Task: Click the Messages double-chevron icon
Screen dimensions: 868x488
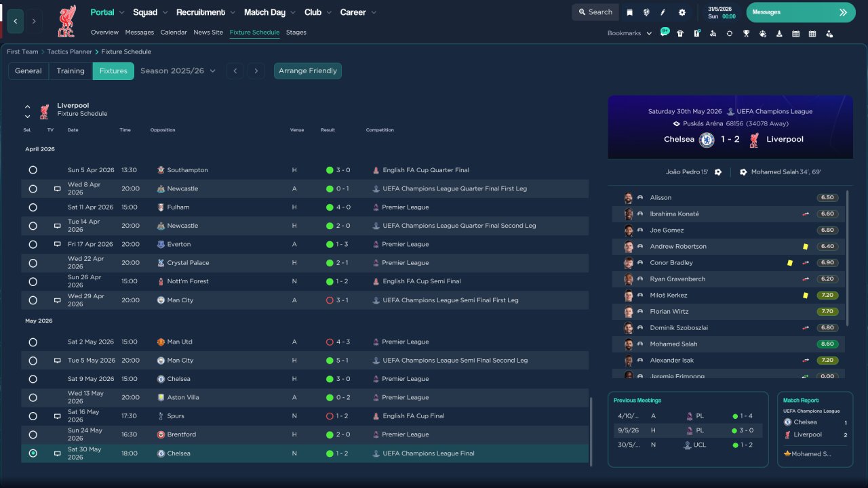Action: click(x=843, y=12)
